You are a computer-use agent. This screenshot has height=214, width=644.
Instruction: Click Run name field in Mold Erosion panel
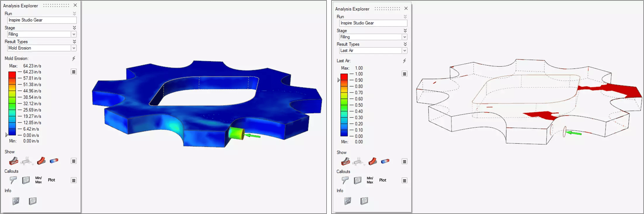42,20
